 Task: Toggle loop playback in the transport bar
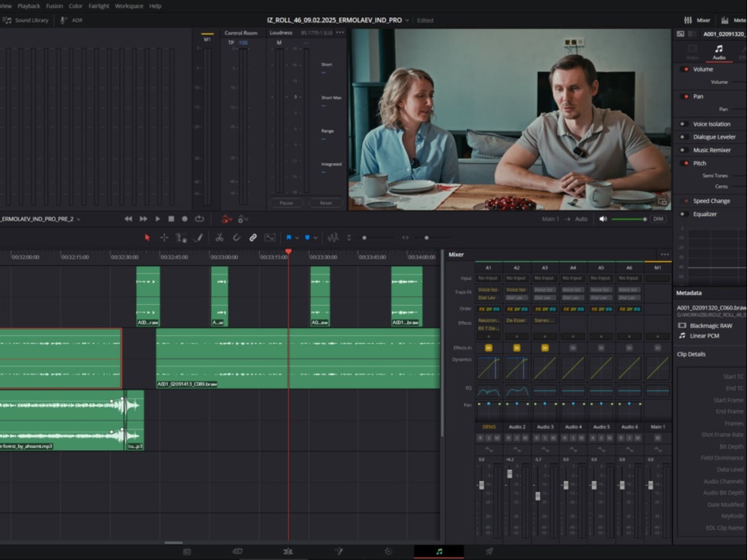(x=199, y=218)
